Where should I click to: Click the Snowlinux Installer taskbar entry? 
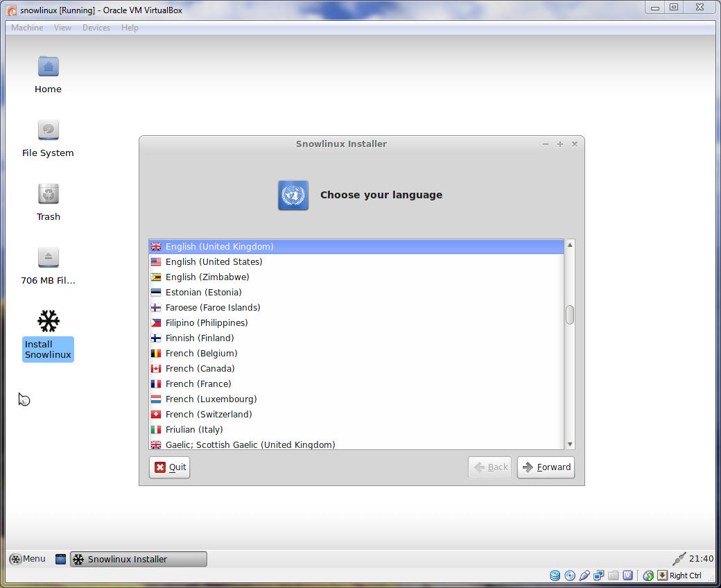pyautogui.click(x=139, y=559)
